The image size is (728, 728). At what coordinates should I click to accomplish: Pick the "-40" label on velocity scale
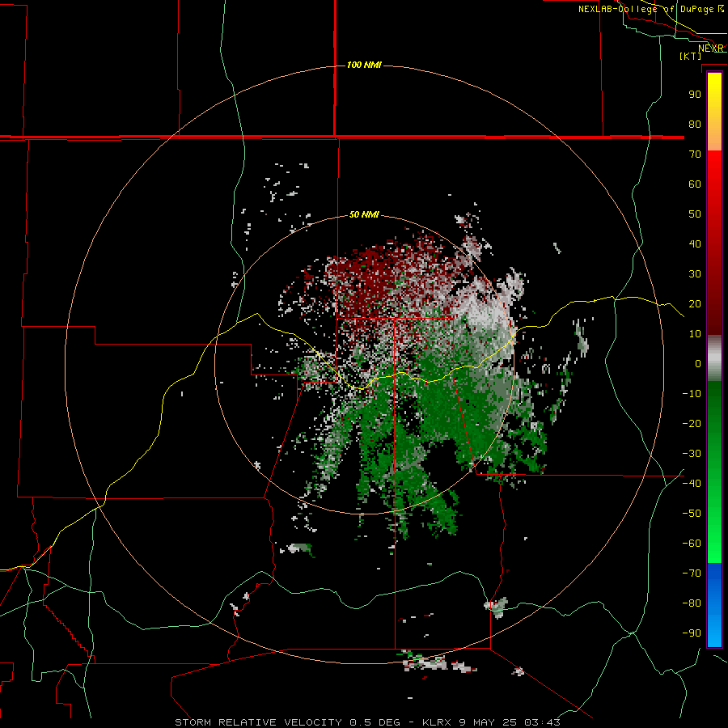[x=692, y=484]
